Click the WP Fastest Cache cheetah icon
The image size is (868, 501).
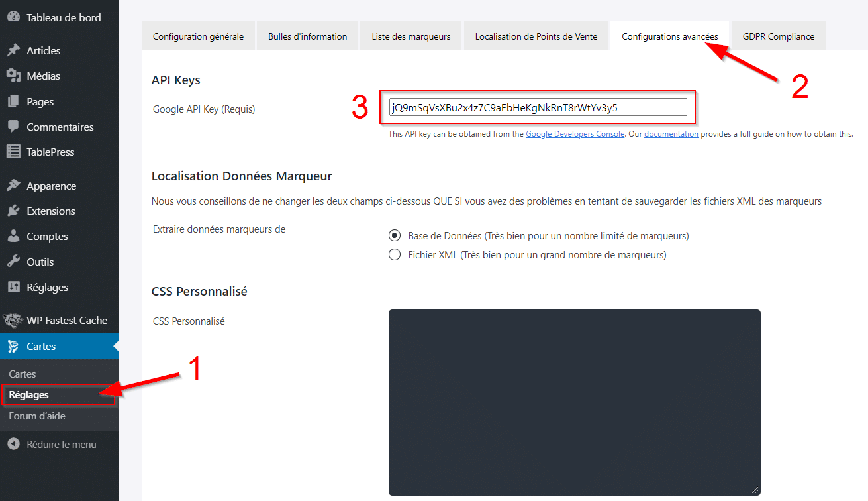tap(13, 321)
